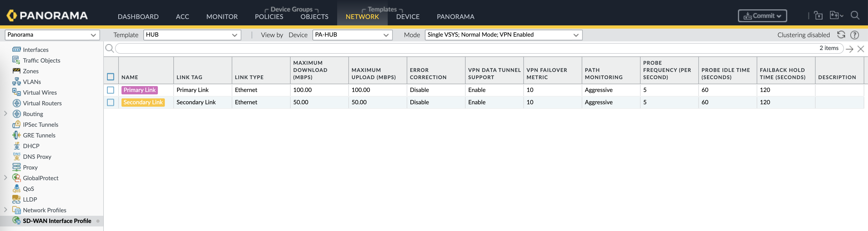Click the IPSec Tunnels sidebar icon
The image size is (868, 231).
click(16, 125)
